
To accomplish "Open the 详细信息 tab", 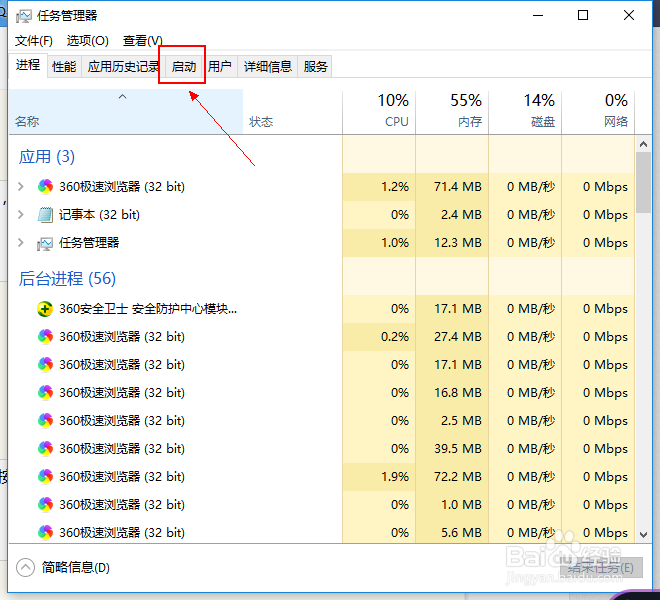I will [268, 67].
